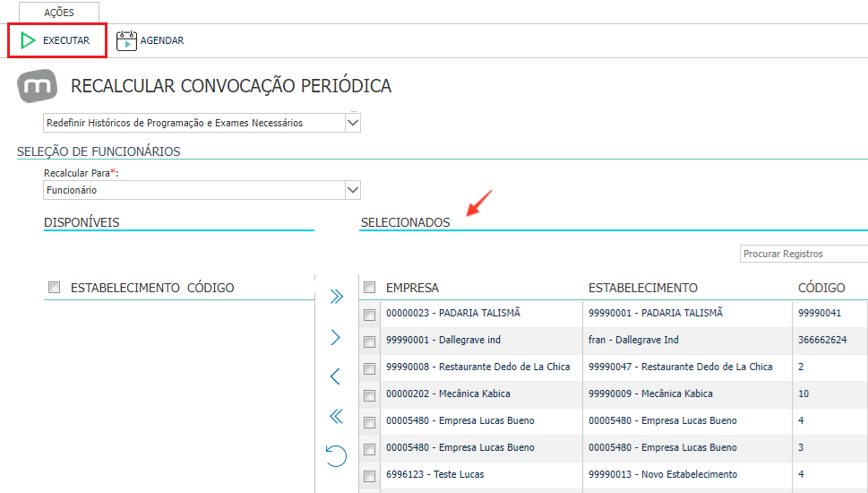Remove all records with double left arrow
This screenshot has width=868, height=493.
336,416
